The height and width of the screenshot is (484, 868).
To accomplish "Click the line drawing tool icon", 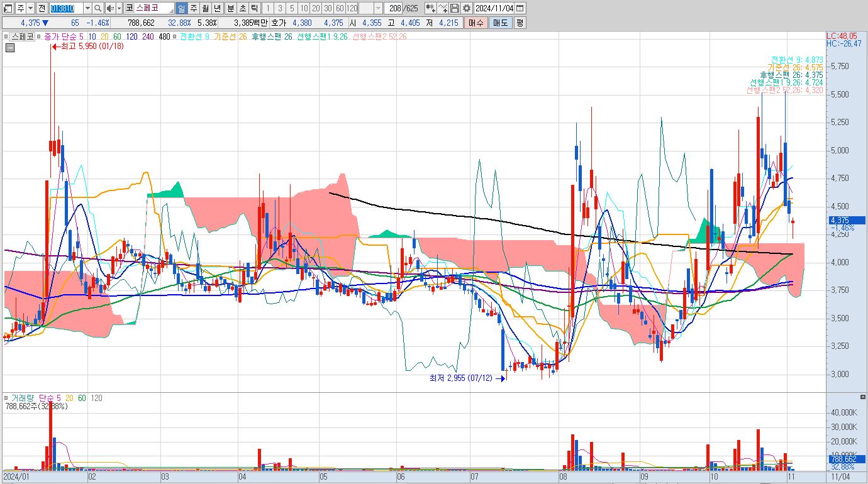I will tap(443, 8).
